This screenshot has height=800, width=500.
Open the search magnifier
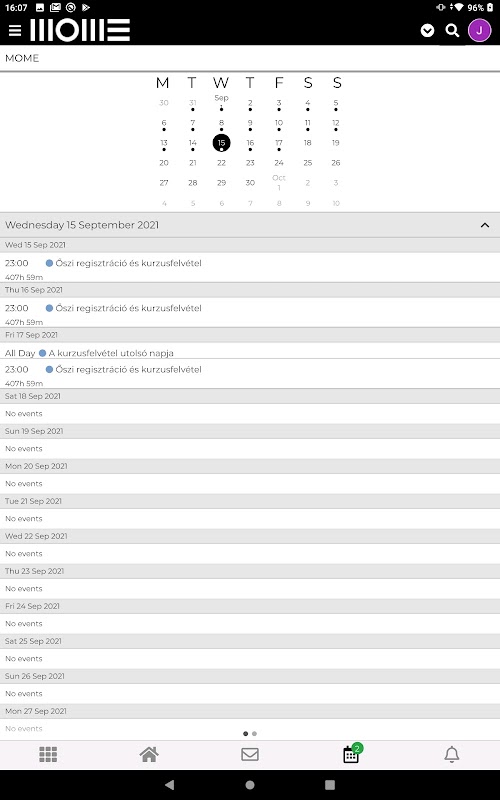(452, 31)
